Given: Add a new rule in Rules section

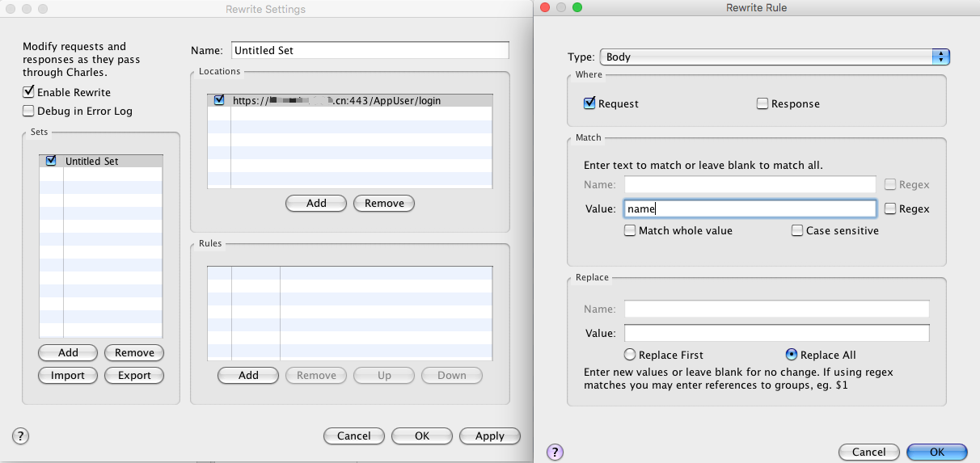Looking at the screenshot, I should pyautogui.click(x=248, y=375).
